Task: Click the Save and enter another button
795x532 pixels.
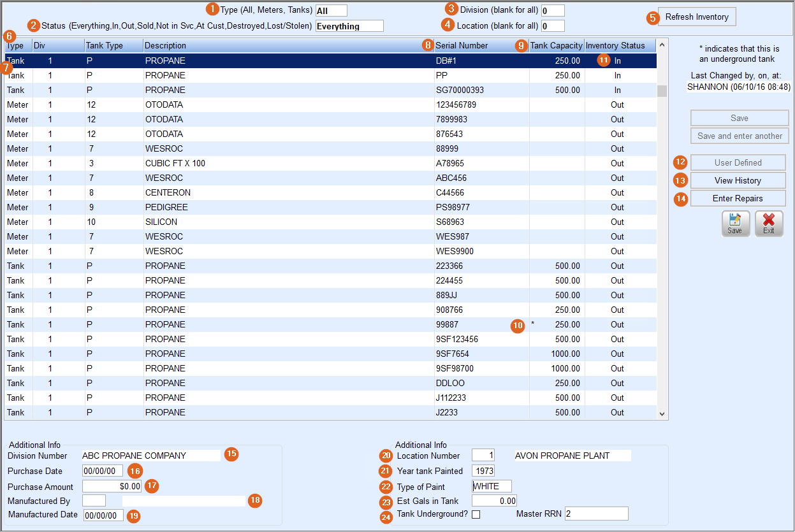Action: pyautogui.click(x=740, y=136)
